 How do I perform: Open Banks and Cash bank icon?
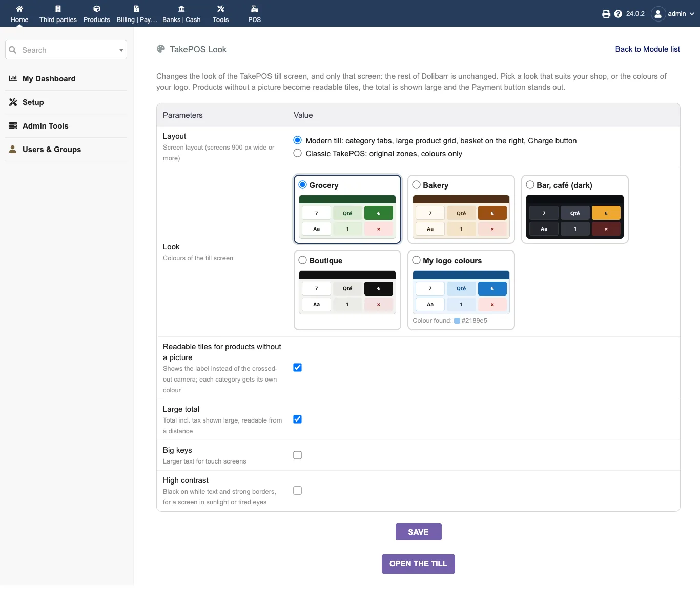(181, 9)
